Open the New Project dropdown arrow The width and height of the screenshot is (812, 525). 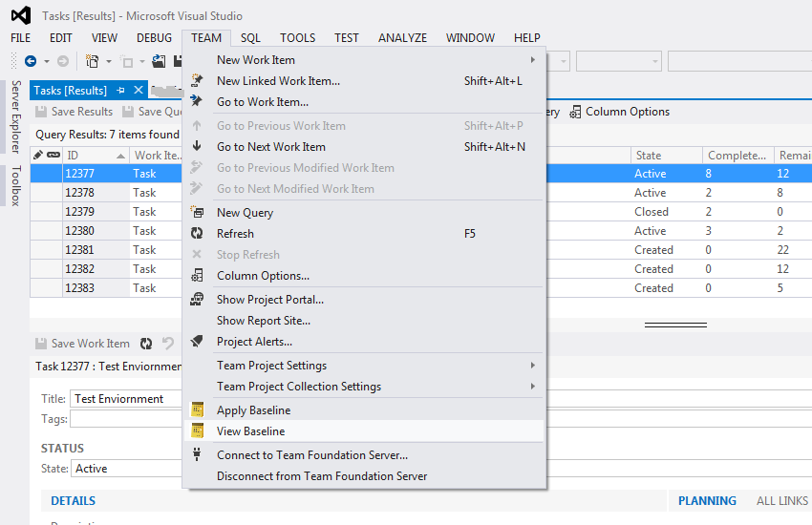[x=109, y=61]
